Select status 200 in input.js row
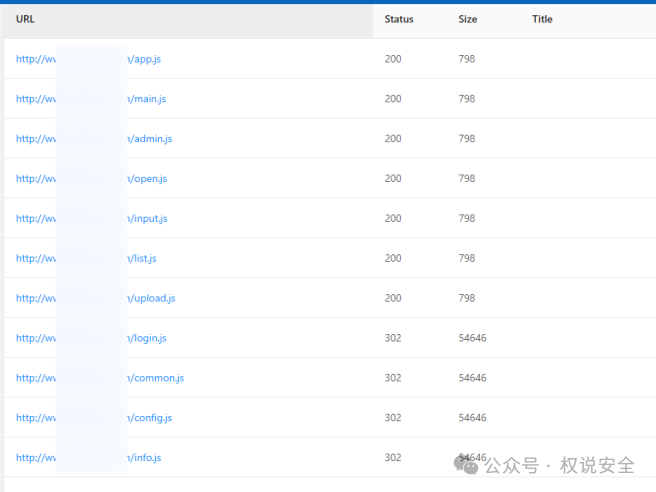The width and height of the screenshot is (656, 492). (x=393, y=218)
